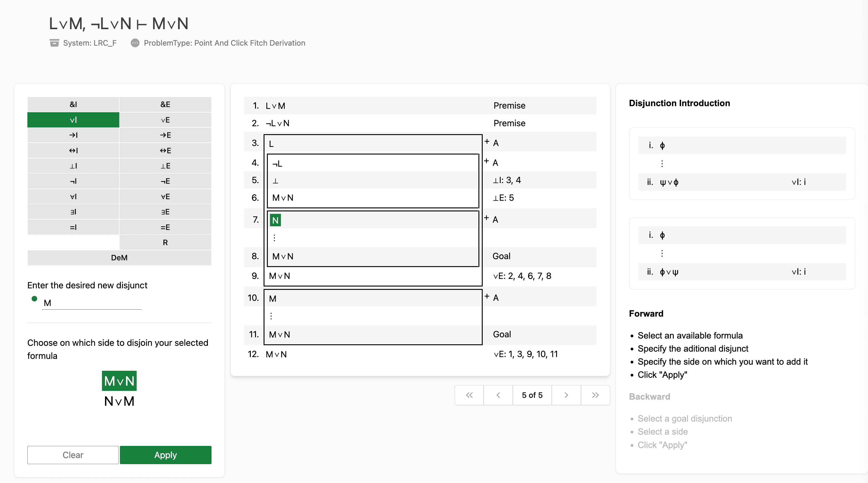Screen dimensions: 868x483
Task: Click the Clear button to reset selection
Action: pyautogui.click(x=72, y=454)
